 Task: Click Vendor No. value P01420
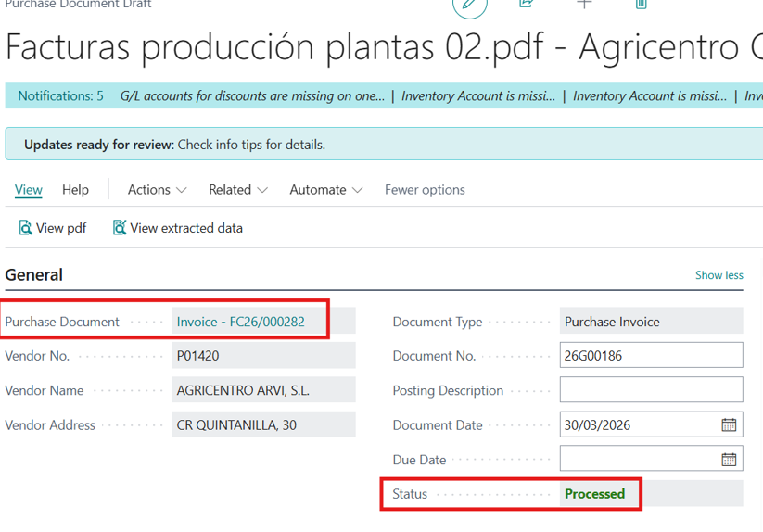pyautogui.click(x=263, y=356)
